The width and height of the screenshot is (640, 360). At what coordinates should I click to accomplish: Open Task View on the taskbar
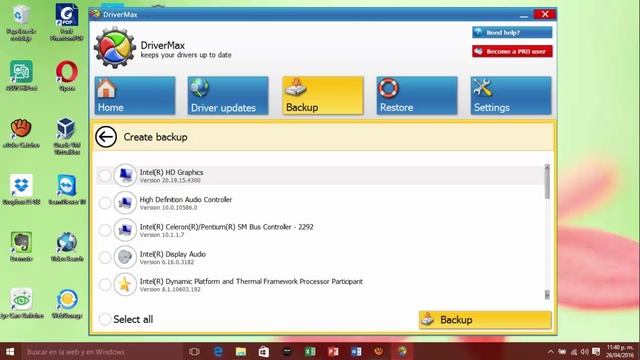194,351
